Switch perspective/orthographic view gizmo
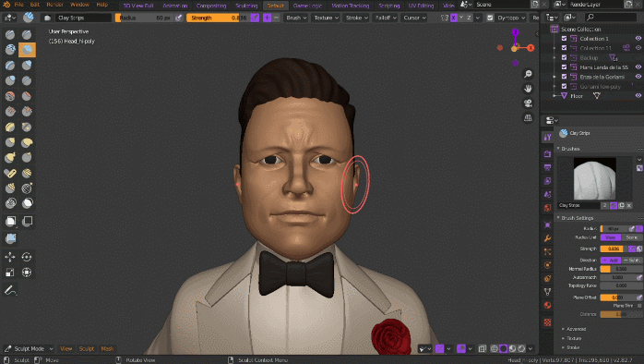Screen dimensions: 644x364 [x=528, y=118]
